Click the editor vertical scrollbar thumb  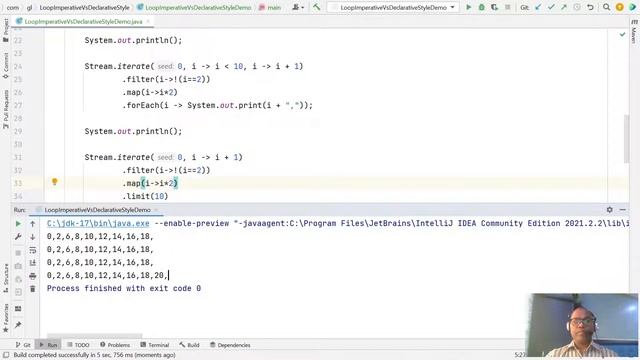click(x=627, y=139)
